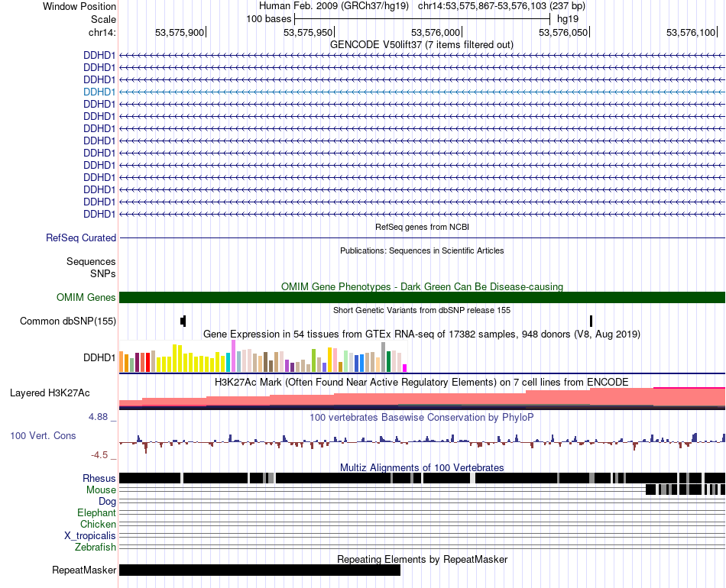Click the Repeating Elements by RepeatMasker title
The image size is (726, 588).
[x=422, y=559]
